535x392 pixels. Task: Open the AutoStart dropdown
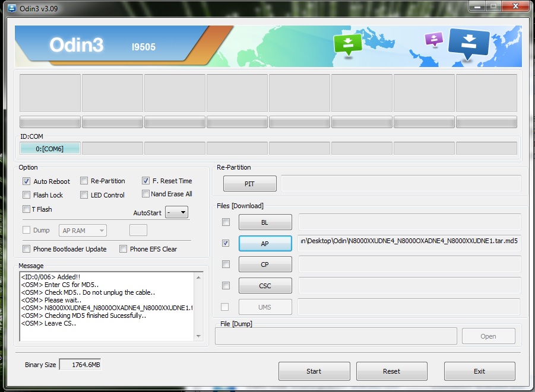pyautogui.click(x=177, y=212)
